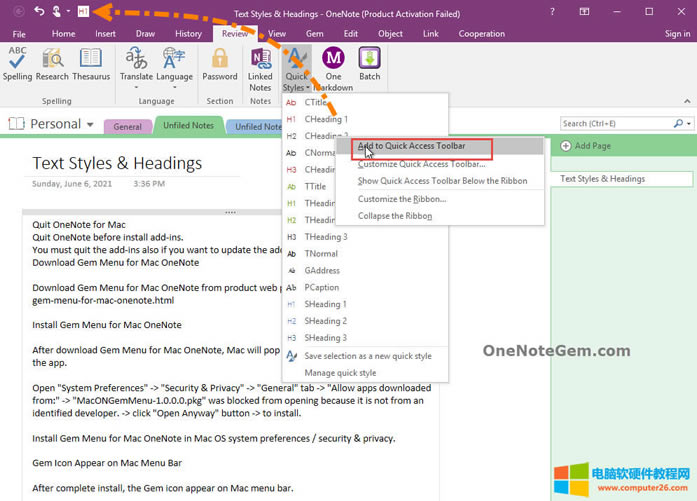The image size is (697, 501).
Task: Apply the GAddress quick style
Action: 322,270
